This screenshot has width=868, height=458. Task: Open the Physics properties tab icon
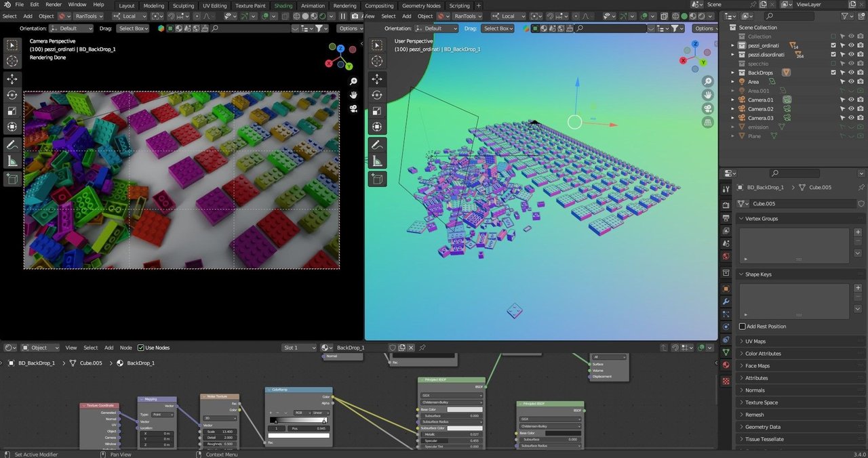(726, 327)
